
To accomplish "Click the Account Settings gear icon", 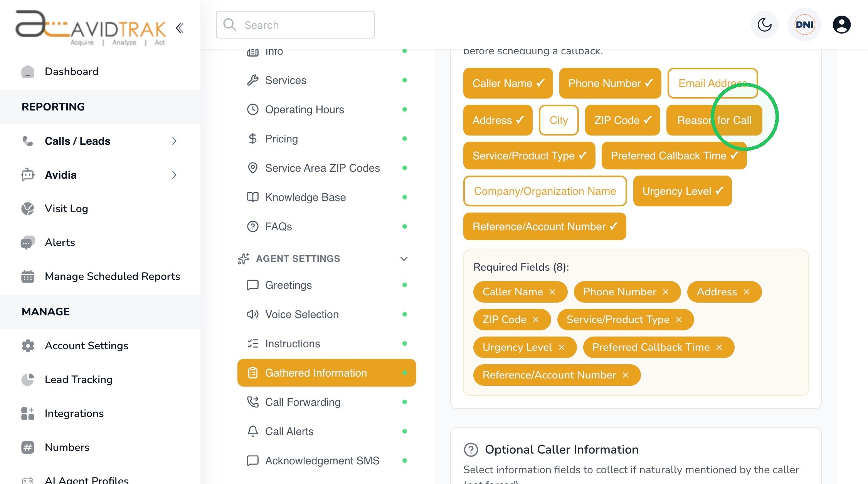I will 28,346.
